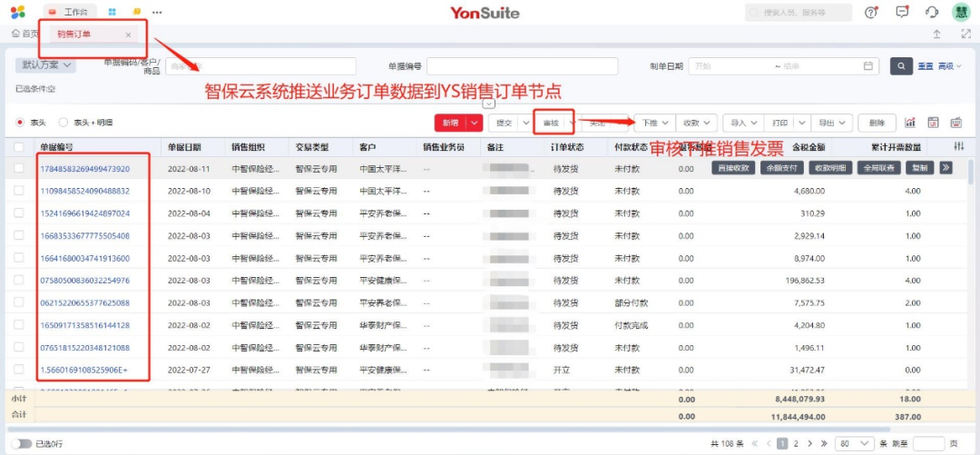The width and height of the screenshot is (980, 455).
Task: Jump to last page double arrow
Action: coord(824,444)
